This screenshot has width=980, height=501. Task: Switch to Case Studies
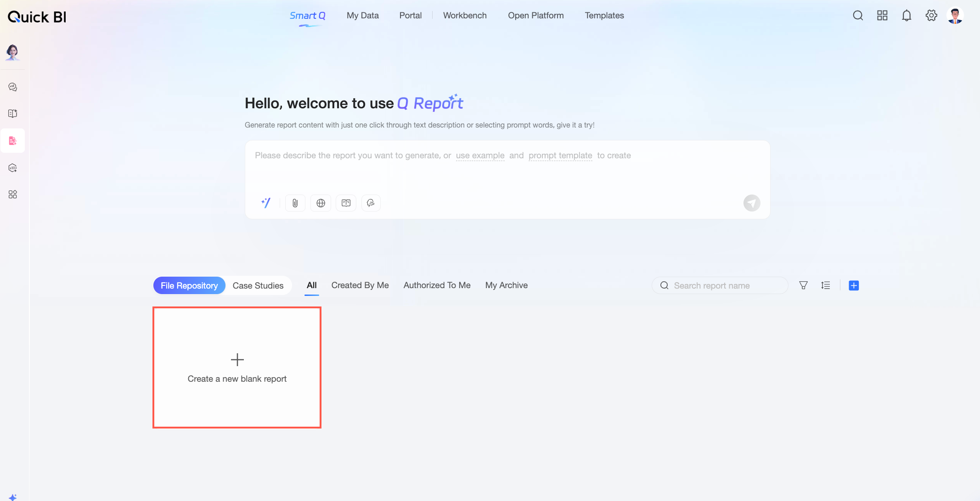pos(258,285)
